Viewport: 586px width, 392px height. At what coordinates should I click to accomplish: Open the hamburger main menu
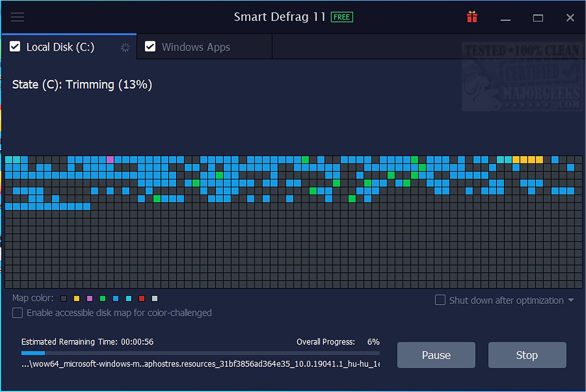coord(18,17)
